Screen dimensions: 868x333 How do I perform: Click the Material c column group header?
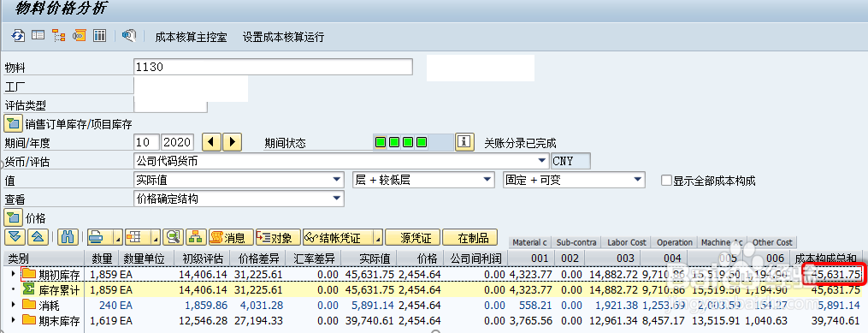pos(529,242)
